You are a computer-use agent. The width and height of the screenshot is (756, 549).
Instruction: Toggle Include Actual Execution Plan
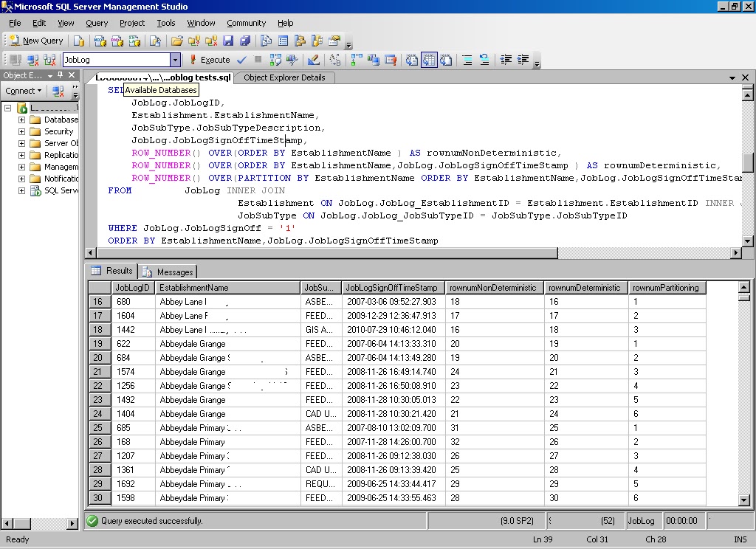coord(358,60)
